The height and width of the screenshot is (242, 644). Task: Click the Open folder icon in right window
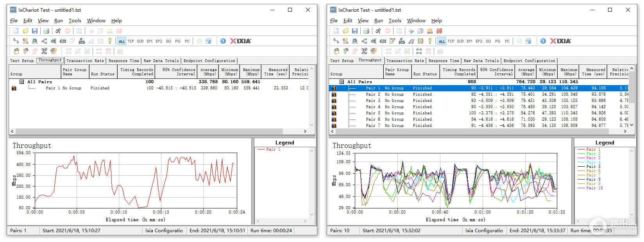click(x=345, y=31)
